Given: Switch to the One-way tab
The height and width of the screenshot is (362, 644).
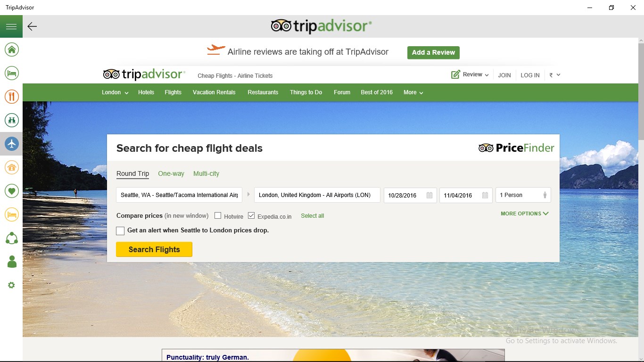Looking at the screenshot, I should pos(171,173).
